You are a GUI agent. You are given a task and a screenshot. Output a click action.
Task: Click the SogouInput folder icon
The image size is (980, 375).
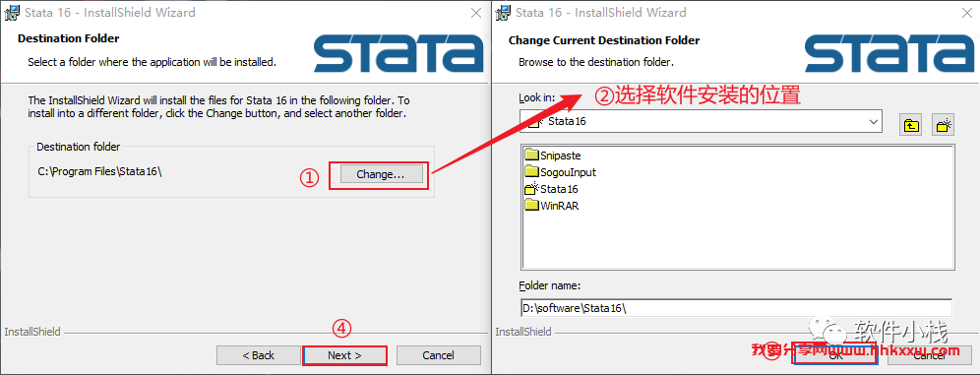coord(532,172)
